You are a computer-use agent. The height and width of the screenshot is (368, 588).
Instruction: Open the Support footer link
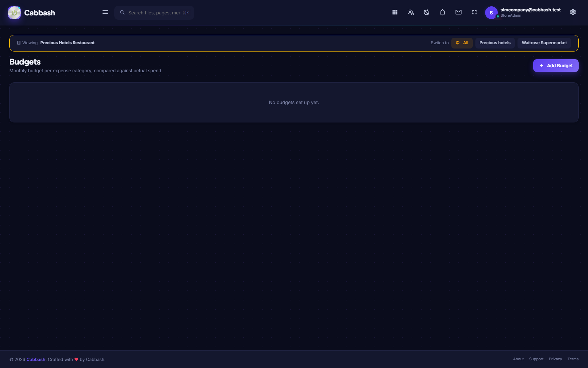coord(536,359)
